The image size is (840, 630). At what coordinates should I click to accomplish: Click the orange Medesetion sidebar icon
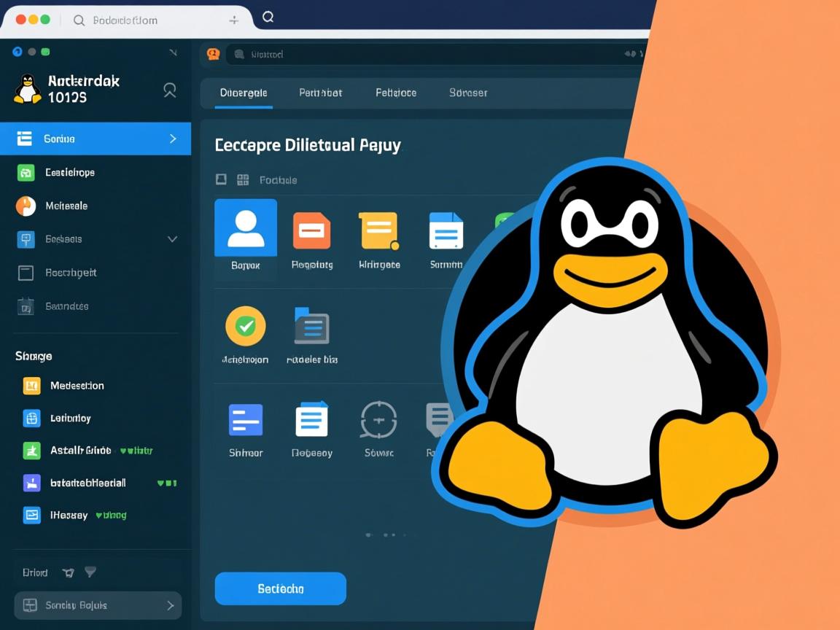[x=31, y=386]
